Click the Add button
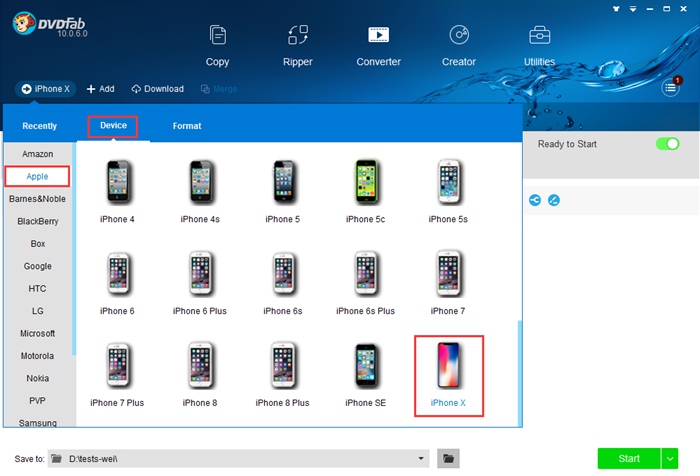 pos(100,89)
